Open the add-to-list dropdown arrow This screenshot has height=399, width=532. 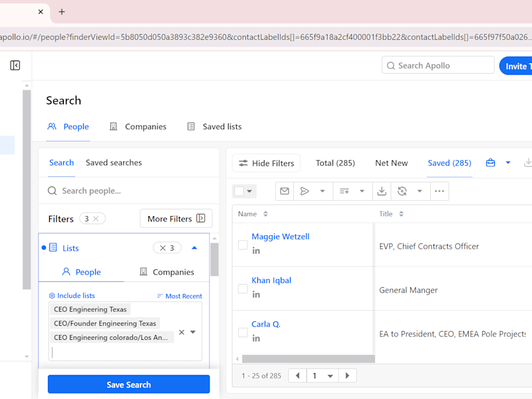pyautogui.click(x=362, y=191)
